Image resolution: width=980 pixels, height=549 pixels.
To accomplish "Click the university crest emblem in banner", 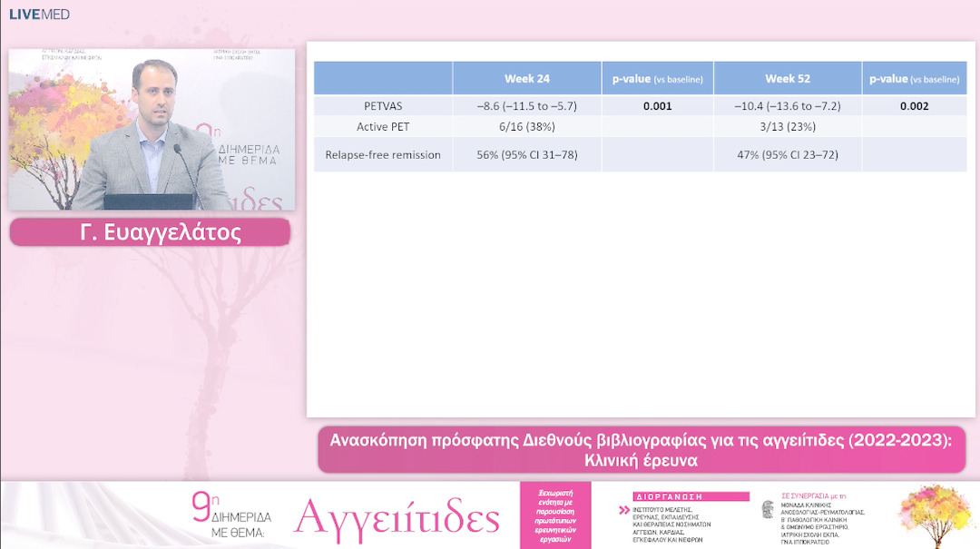I will [768, 510].
